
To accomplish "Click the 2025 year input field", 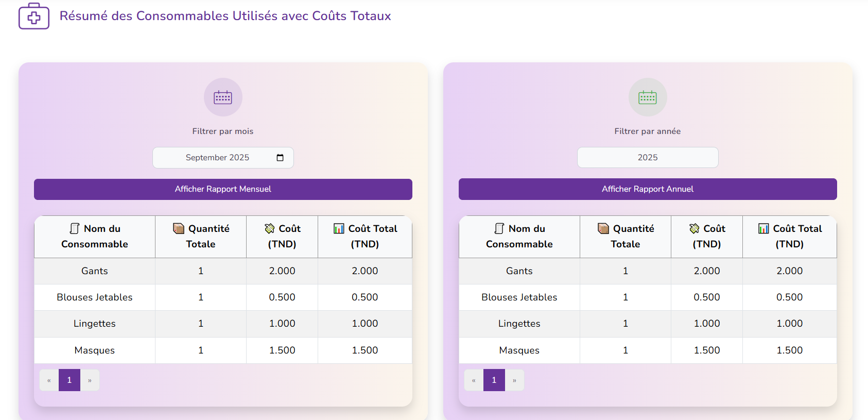I will tap(648, 158).
